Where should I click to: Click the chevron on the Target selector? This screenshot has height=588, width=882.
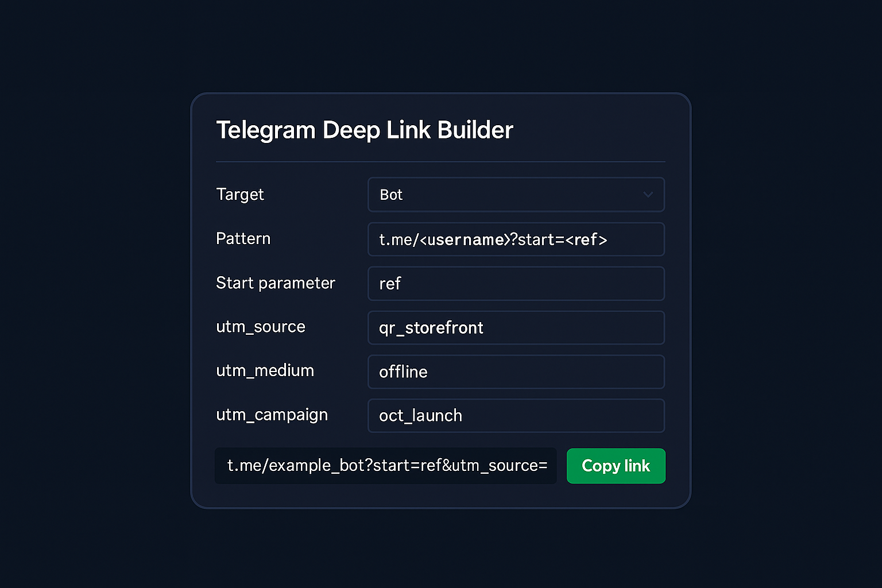648,195
